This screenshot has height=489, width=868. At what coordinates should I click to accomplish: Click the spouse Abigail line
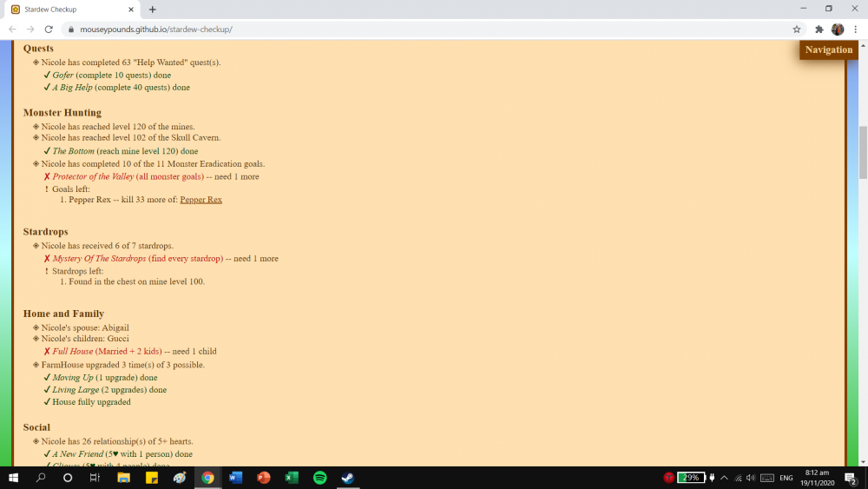click(x=81, y=327)
